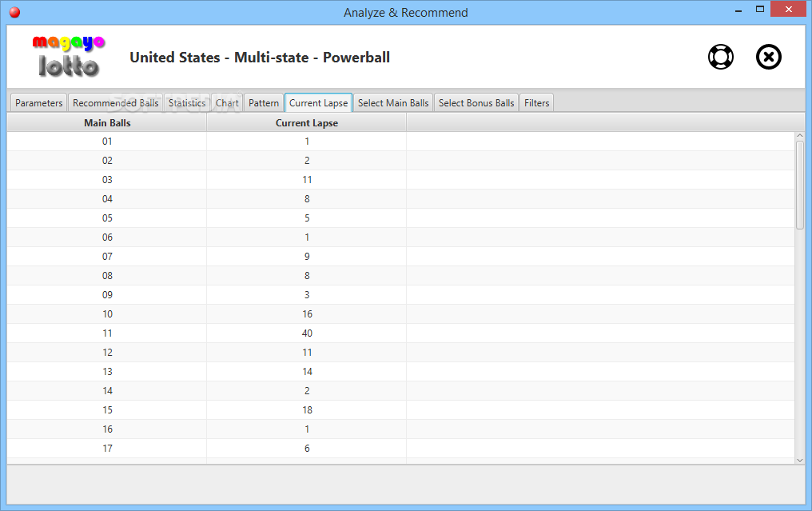Click lapse value 14 for ball 13
Screen dimensions: 812x511
pyautogui.click(x=307, y=372)
